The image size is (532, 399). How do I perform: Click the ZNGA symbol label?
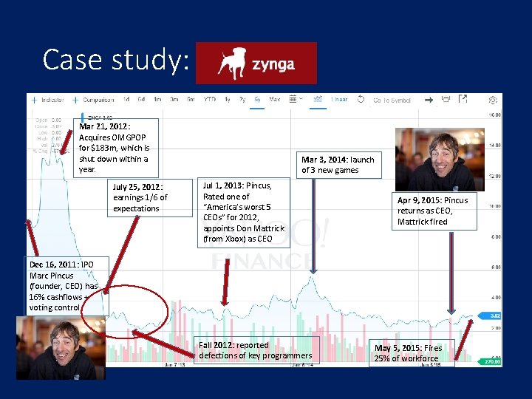100,117
